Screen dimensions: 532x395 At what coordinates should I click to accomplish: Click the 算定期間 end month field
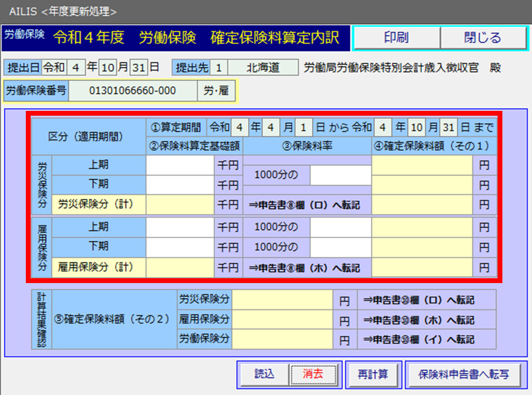point(416,128)
